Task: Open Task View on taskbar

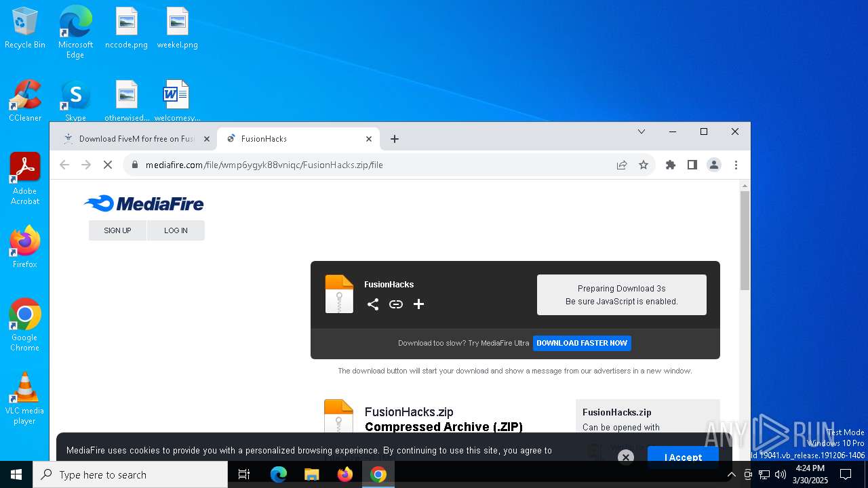Action: coord(244,475)
